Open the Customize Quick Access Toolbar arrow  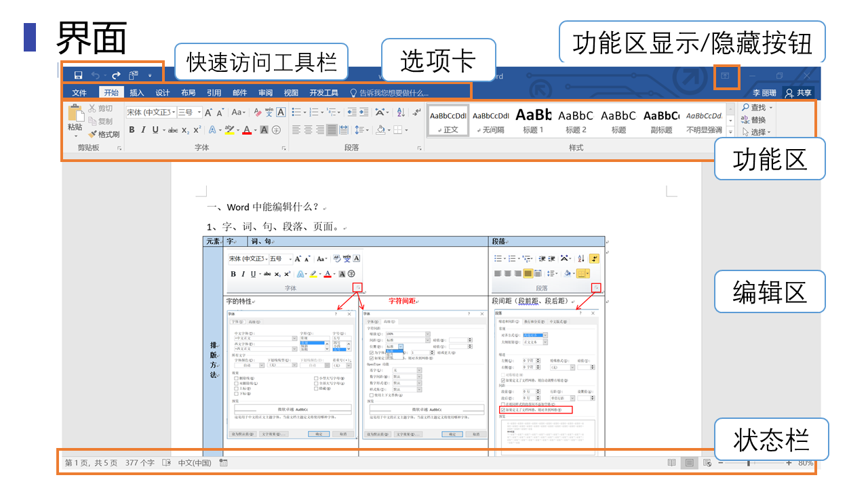tap(150, 76)
